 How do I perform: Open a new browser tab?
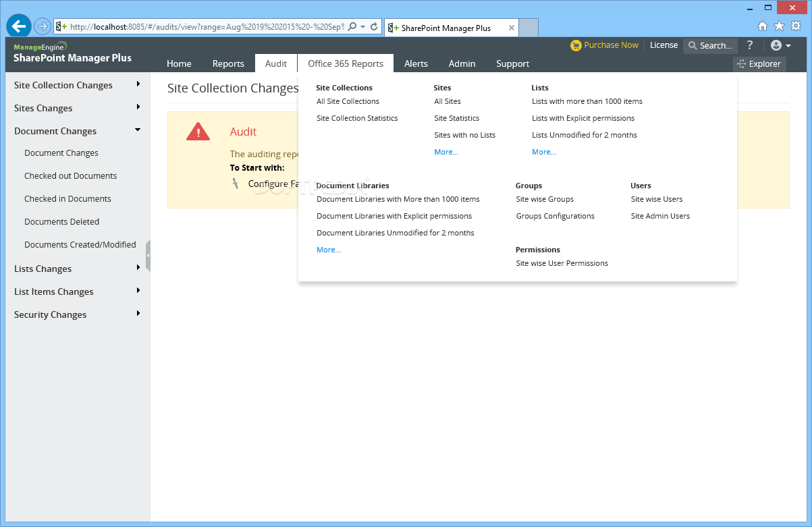tap(529, 28)
